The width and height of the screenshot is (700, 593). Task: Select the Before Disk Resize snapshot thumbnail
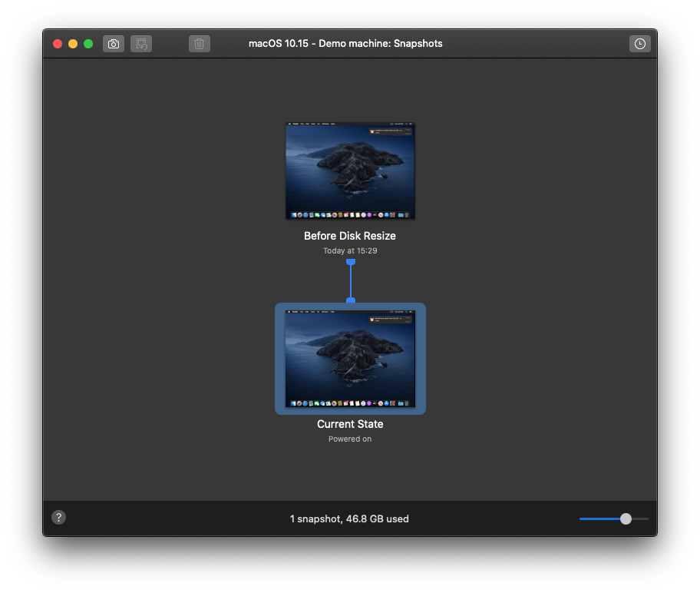point(351,171)
